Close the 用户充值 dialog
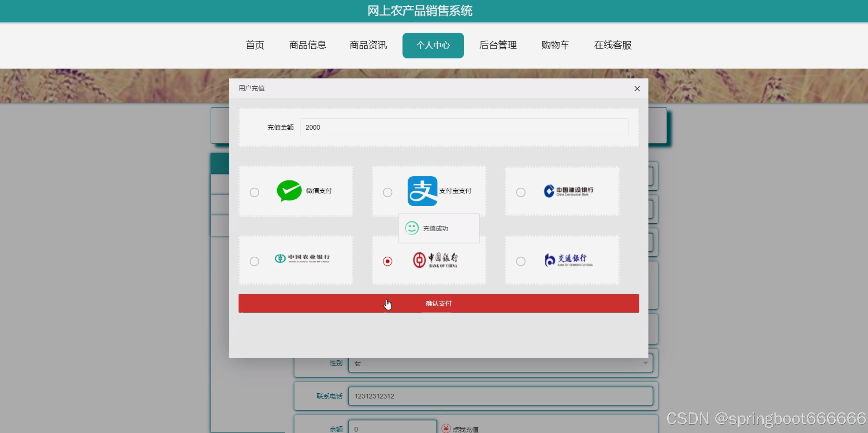 [637, 89]
